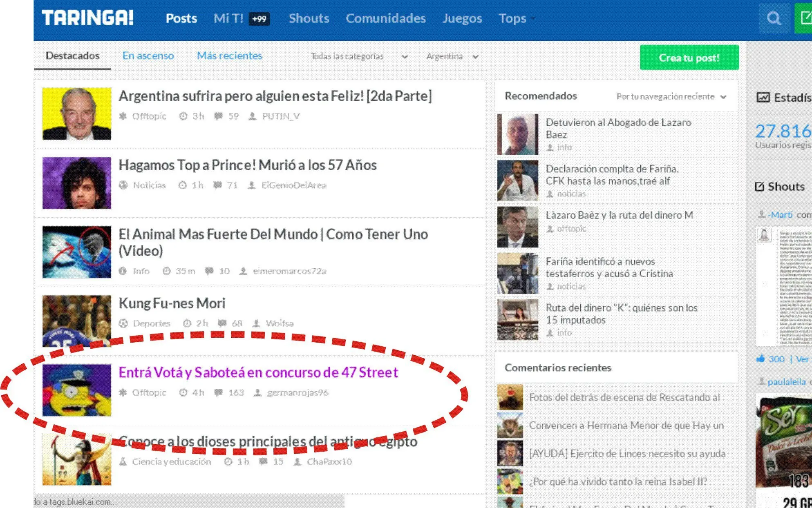812x508 pixels.
Task: Open user profile ChaPaxx10
Action: (x=329, y=461)
